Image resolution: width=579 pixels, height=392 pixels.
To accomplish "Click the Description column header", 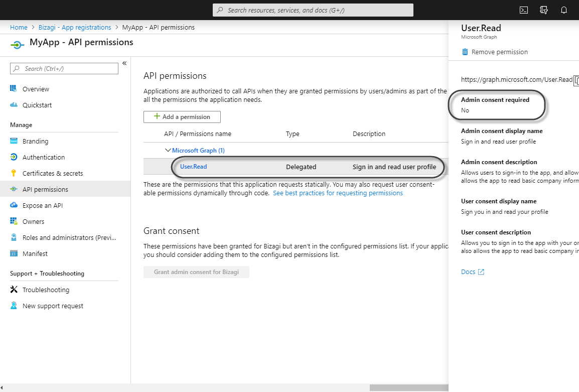I will (x=369, y=134).
